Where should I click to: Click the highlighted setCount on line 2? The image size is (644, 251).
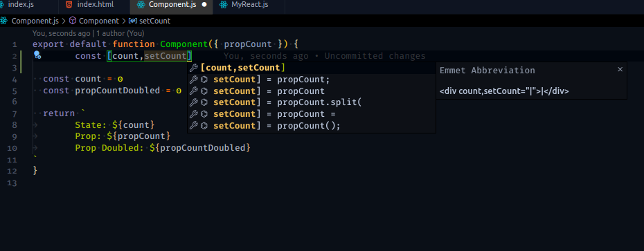(165, 56)
